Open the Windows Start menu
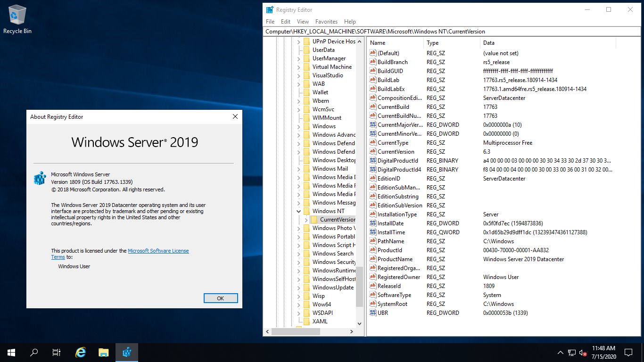Viewport: 644px width, 362px height. pos(11,352)
